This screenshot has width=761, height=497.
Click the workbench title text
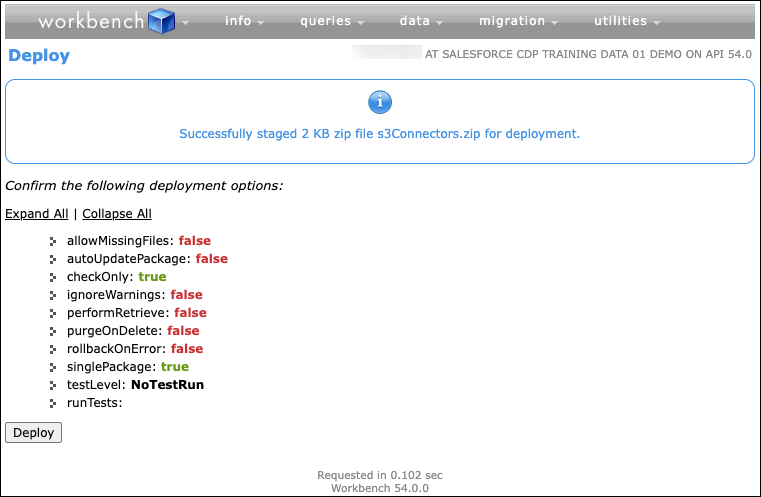coord(91,21)
